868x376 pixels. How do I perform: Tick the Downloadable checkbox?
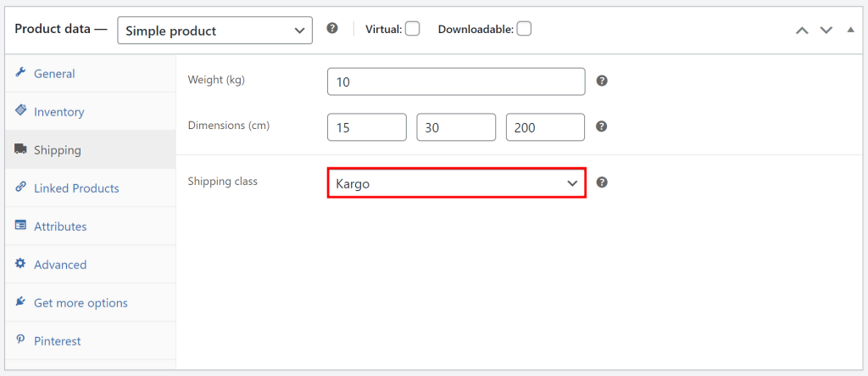coord(524,29)
